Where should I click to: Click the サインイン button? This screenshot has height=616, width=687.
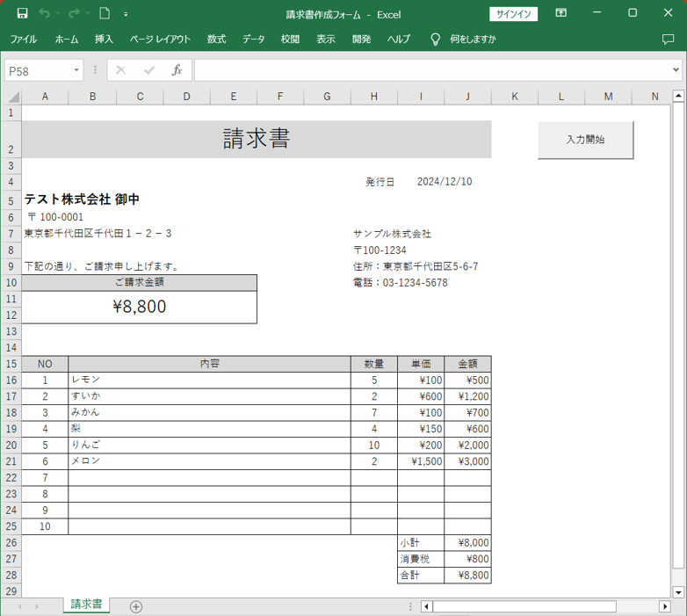[513, 13]
